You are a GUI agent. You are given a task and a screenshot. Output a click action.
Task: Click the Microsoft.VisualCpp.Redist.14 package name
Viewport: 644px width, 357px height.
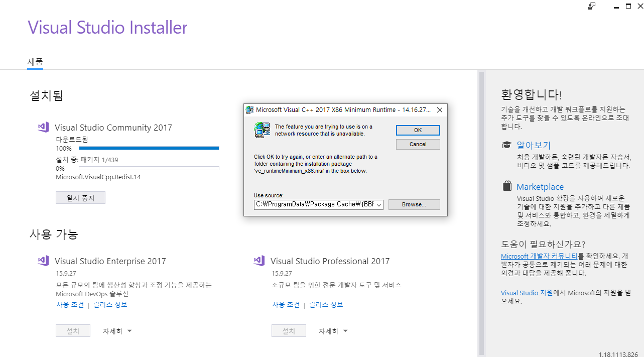coord(98,177)
